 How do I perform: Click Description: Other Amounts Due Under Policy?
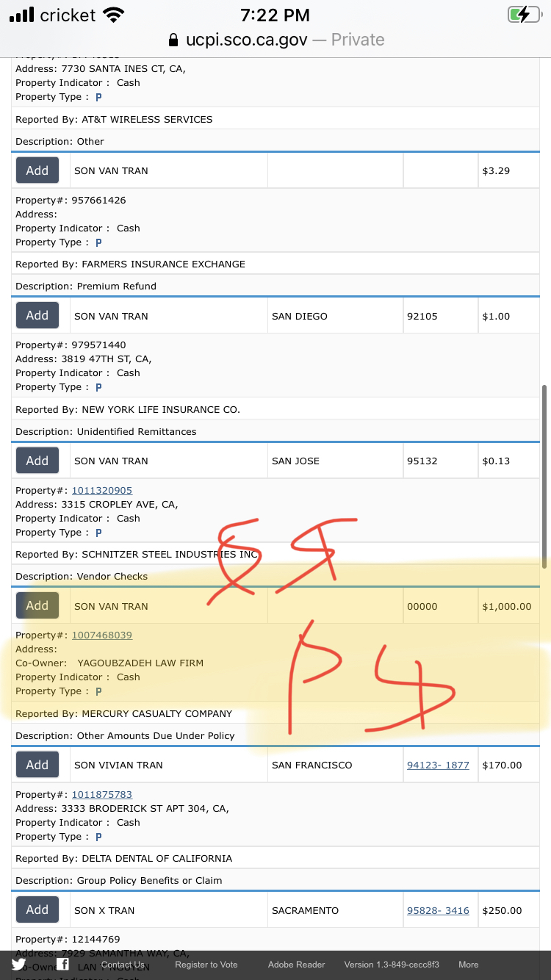click(125, 735)
